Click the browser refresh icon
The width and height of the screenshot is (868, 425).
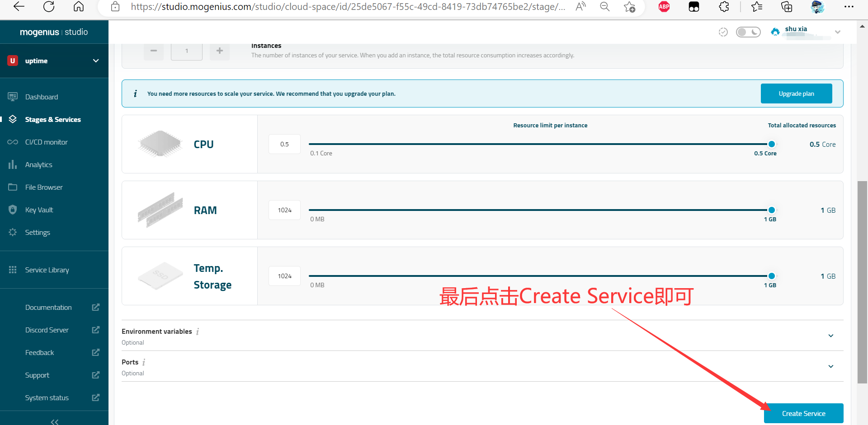[49, 7]
